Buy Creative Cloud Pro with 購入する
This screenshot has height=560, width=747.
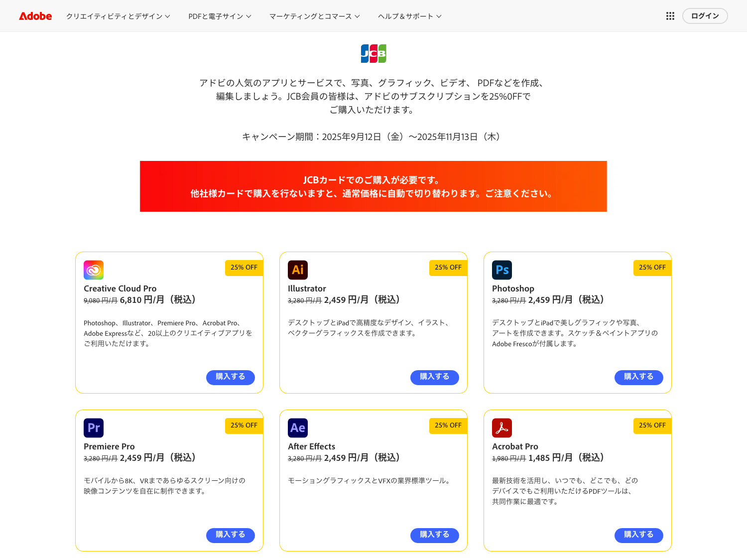coord(231,377)
